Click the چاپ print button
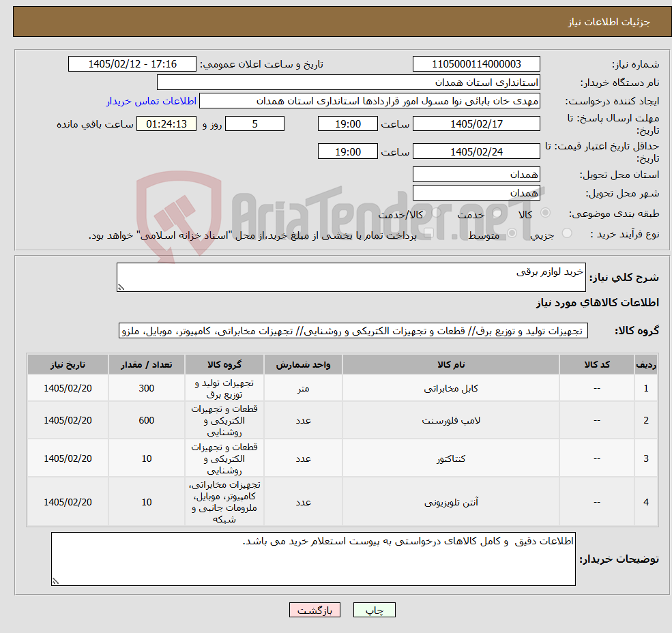 [x=374, y=610]
